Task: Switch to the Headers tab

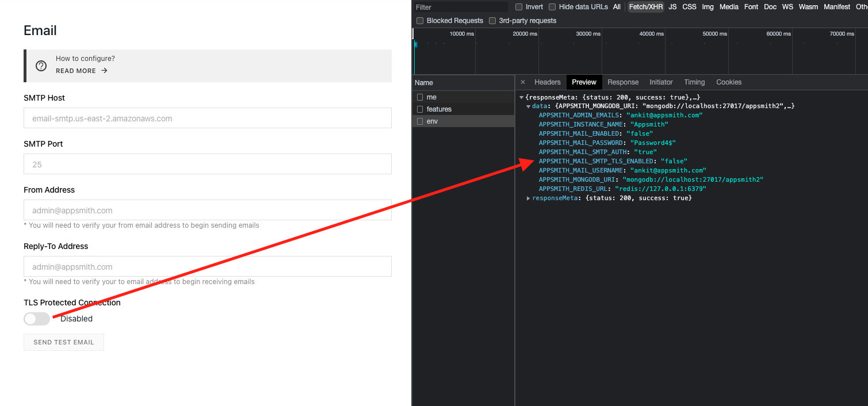Action: click(548, 82)
